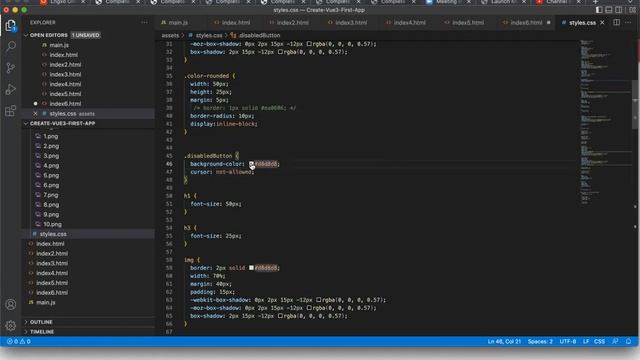Open new browser tab plus button

tap(595, 2)
